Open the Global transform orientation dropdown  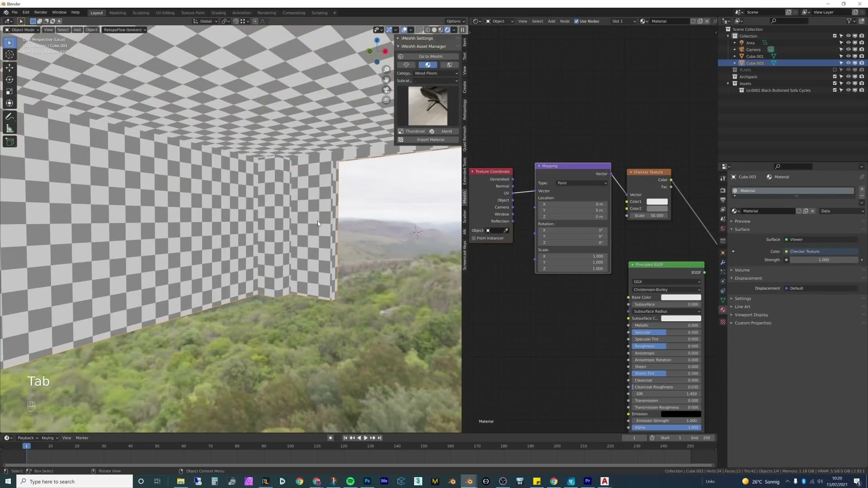point(206,21)
